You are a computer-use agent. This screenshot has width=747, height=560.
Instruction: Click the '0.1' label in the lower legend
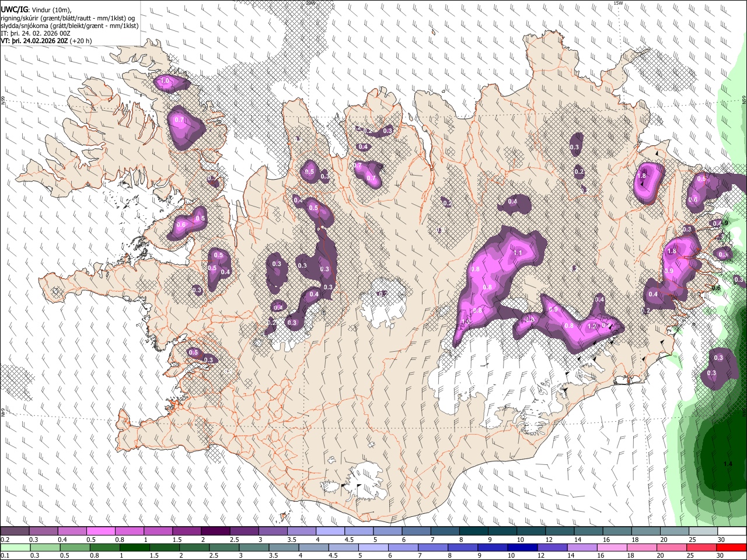5,555
